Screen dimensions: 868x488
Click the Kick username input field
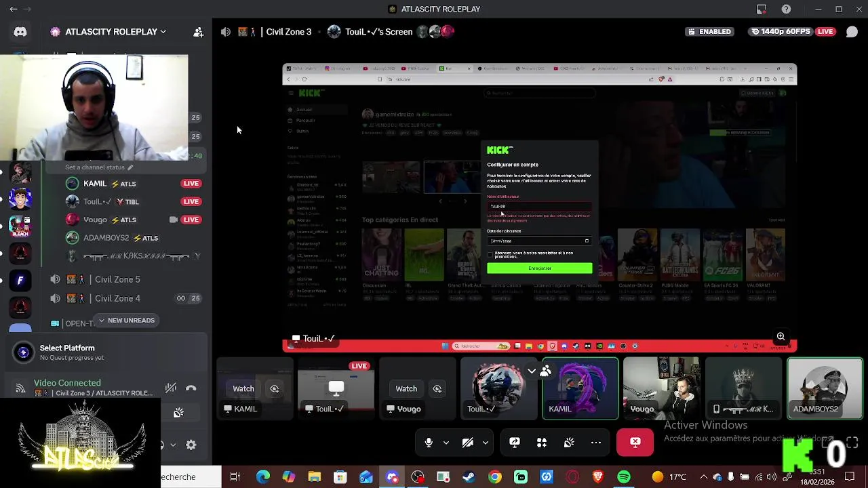[x=539, y=206]
